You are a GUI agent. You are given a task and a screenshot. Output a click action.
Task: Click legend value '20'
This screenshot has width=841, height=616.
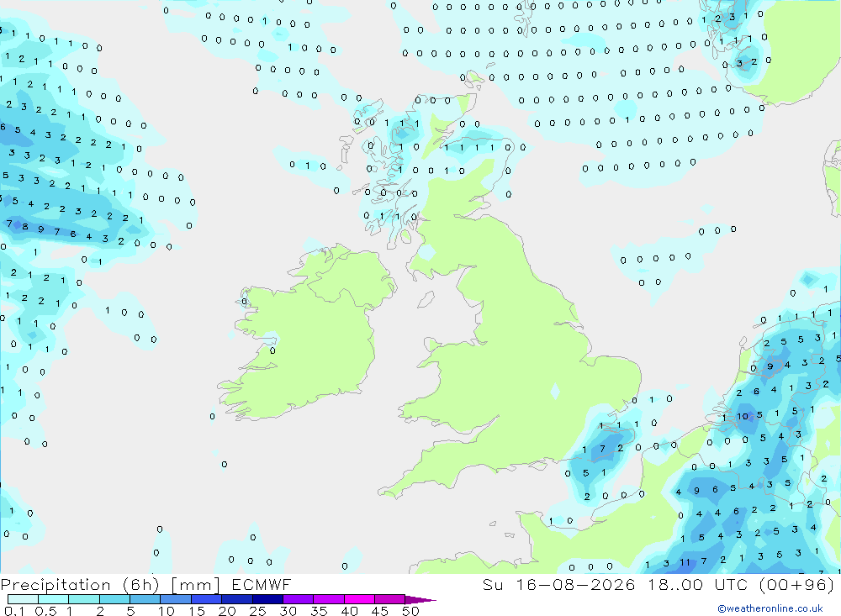(x=227, y=611)
